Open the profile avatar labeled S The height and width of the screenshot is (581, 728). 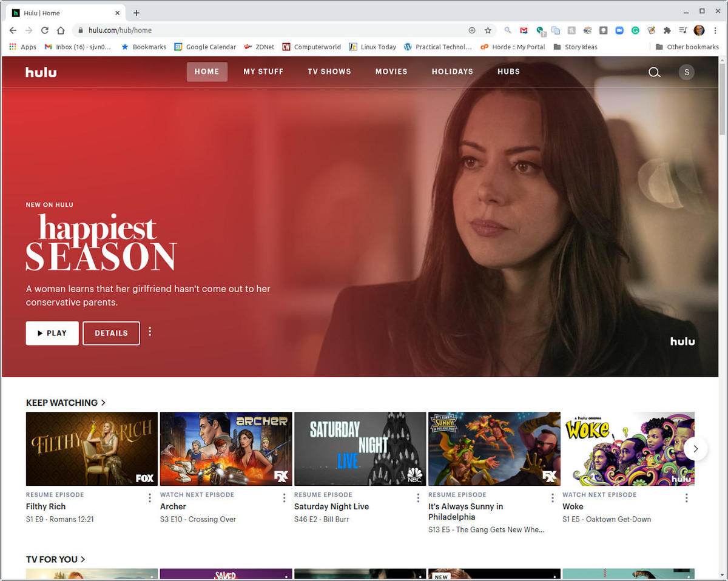[687, 72]
